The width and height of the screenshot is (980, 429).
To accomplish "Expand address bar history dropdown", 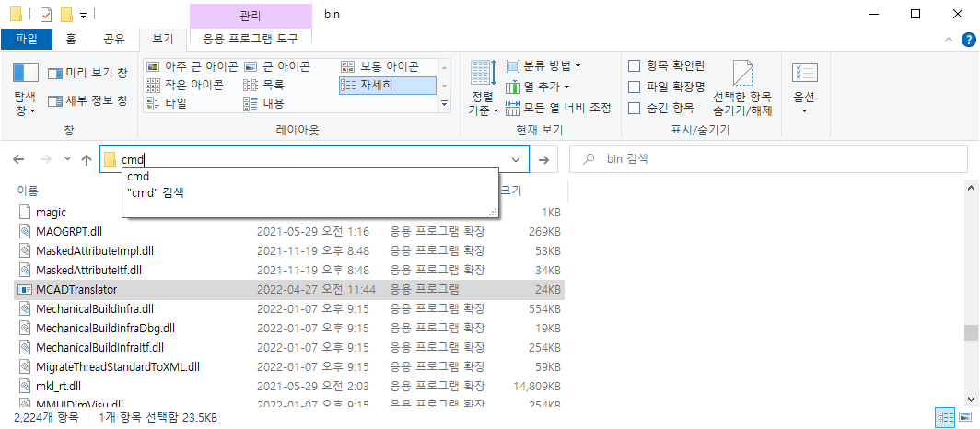I will 516,160.
